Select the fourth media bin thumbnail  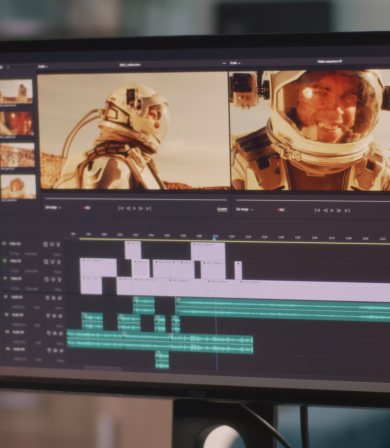pyautogui.click(x=18, y=187)
